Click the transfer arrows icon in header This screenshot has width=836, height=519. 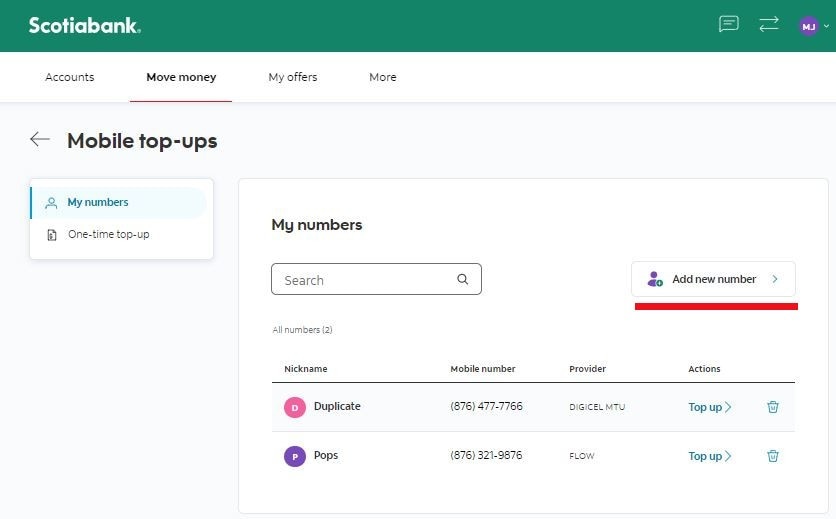tap(768, 25)
